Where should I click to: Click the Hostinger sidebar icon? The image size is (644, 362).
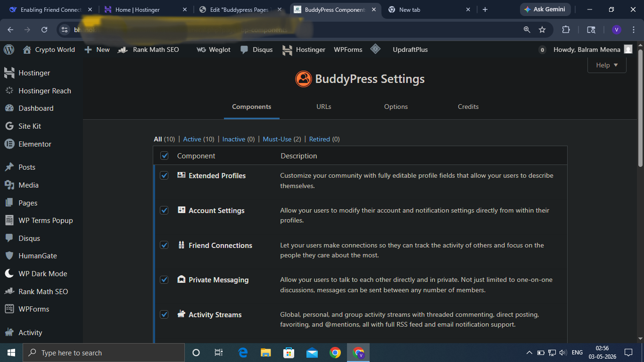pyautogui.click(x=9, y=73)
